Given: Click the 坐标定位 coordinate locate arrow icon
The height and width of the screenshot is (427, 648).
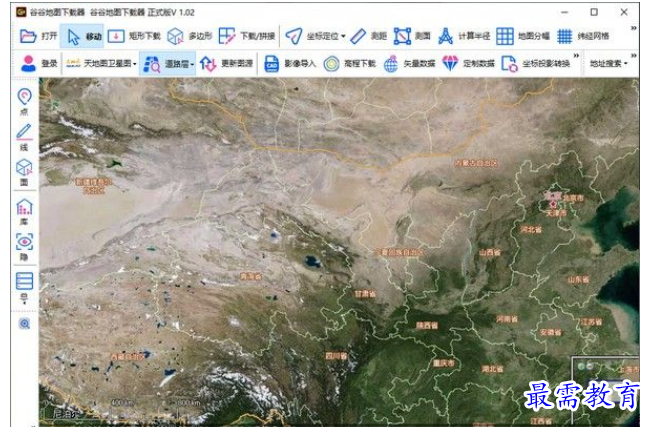Looking at the screenshot, I should coord(293,36).
